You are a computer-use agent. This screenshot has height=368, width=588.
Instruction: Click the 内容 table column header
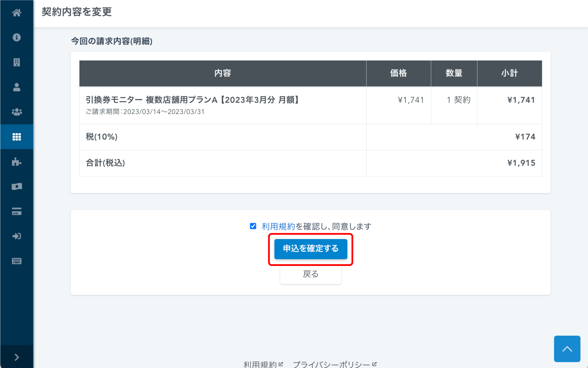click(x=223, y=73)
